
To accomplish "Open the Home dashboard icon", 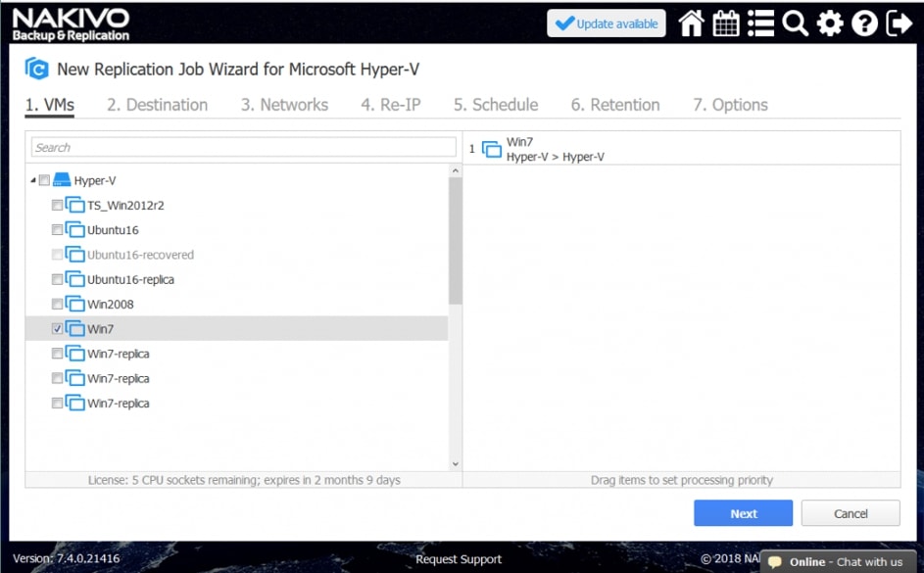I will (x=692, y=24).
